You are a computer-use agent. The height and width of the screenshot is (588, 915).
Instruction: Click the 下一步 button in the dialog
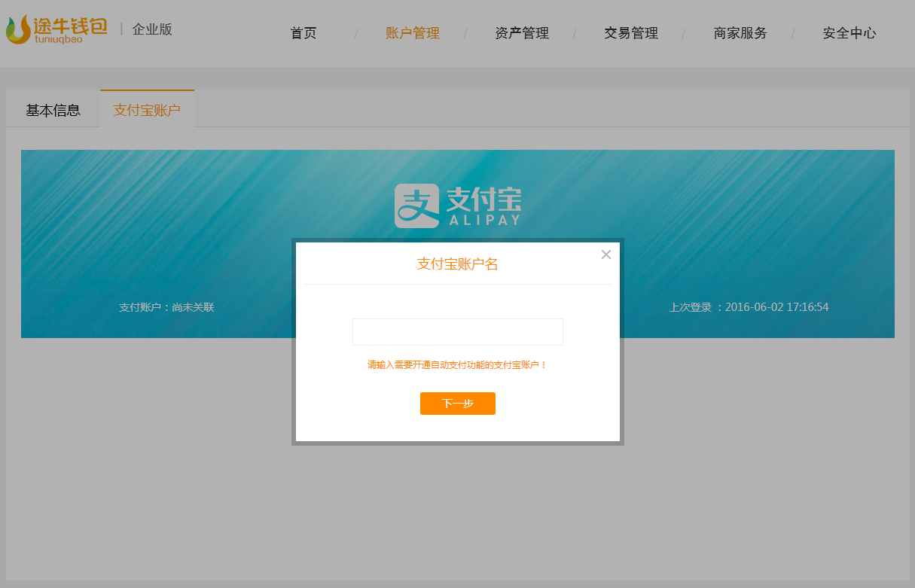pos(457,404)
